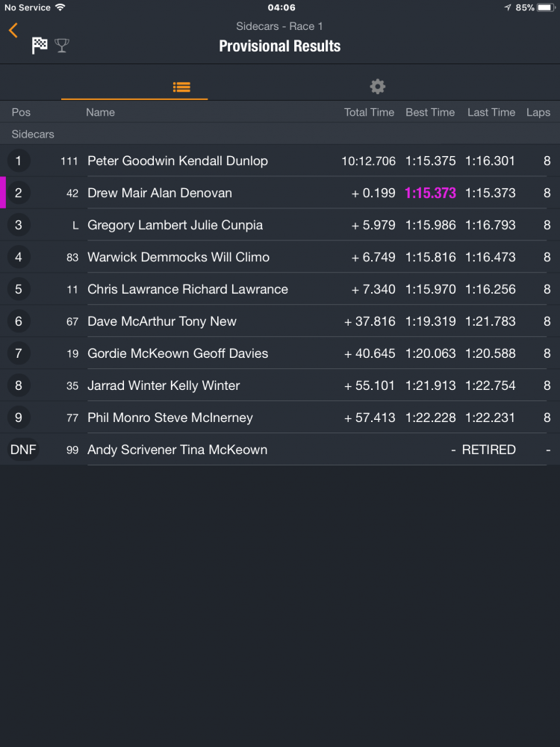Select Drew Mair Alan Denovan row
560x747 pixels.
pyautogui.click(x=160, y=193)
